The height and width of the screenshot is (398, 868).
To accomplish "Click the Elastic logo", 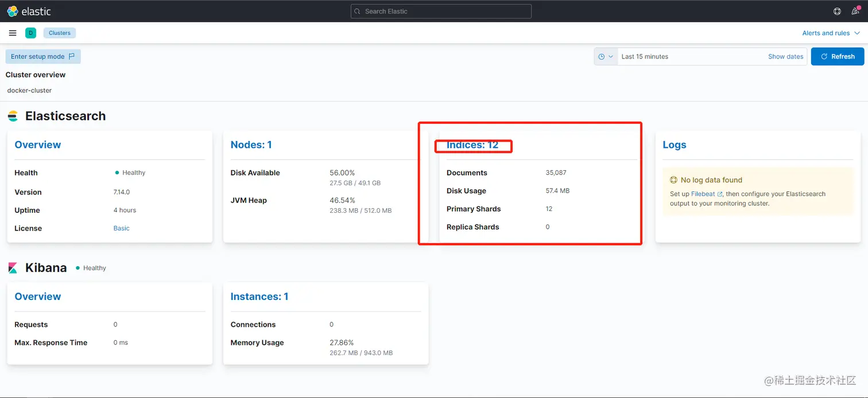I will (x=29, y=11).
